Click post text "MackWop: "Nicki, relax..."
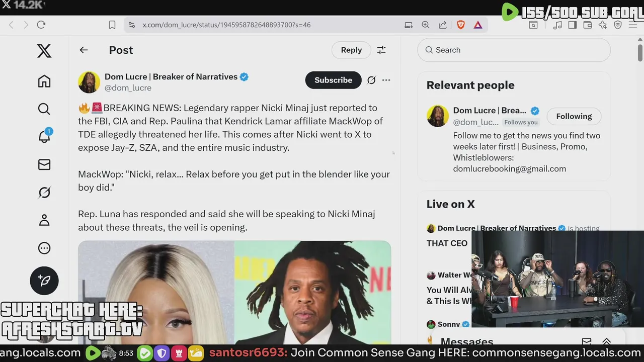Image resolution: width=644 pixels, height=362 pixels. [x=234, y=180]
